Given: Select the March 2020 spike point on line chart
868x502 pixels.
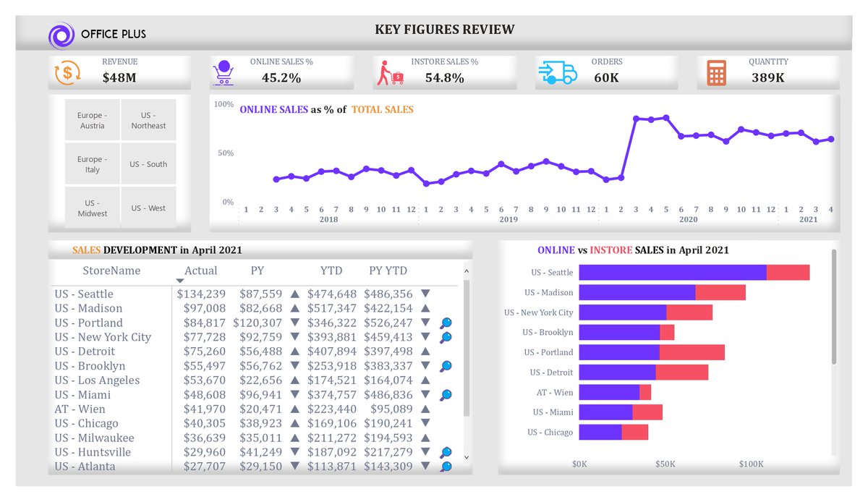Looking at the screenshot, I should pyautogui.click(x=636, y=118).
